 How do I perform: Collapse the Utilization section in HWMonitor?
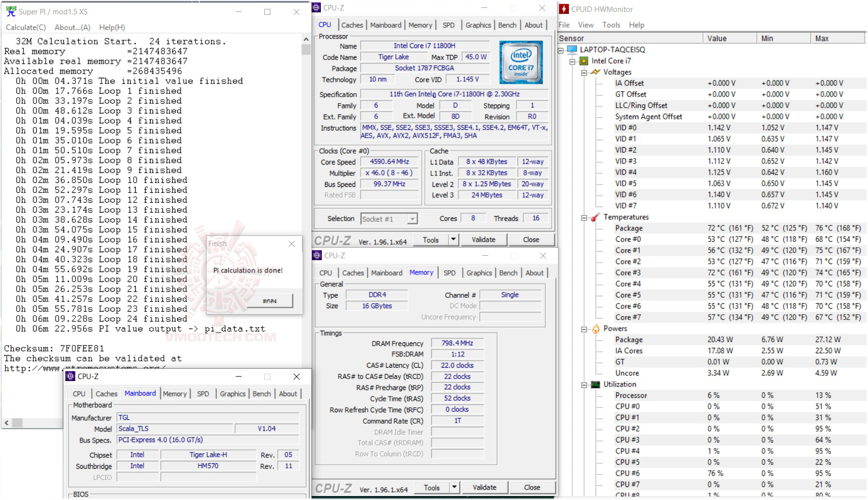584,385
